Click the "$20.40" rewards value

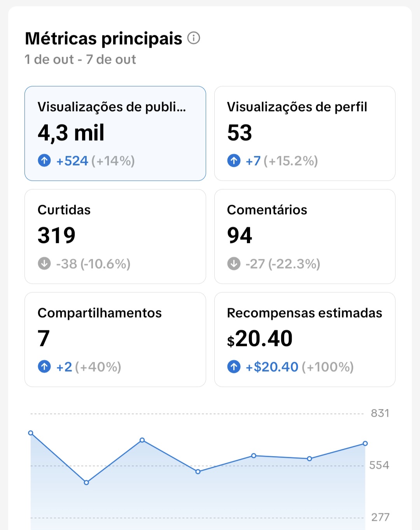point(260,339)
